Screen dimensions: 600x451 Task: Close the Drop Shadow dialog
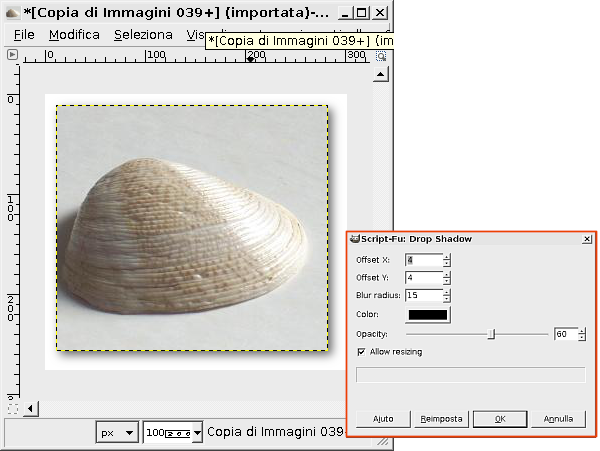[x=586, y=240]
